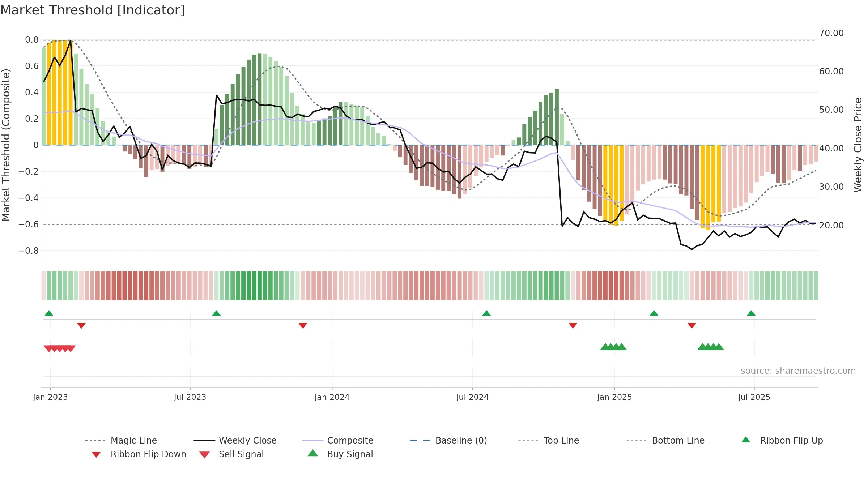
Task: Click the Weekly Close Price axis title
Action: point(858,145)
